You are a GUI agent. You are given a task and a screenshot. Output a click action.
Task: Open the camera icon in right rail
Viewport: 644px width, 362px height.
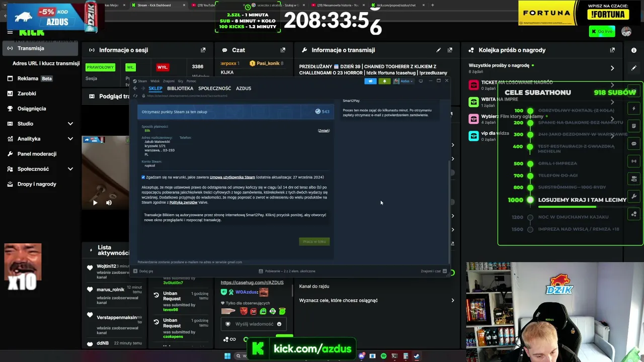(x=634, y=178)
